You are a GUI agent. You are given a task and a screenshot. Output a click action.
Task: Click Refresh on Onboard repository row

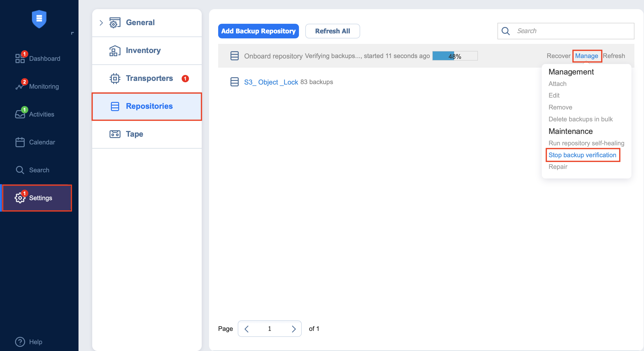tap(614, 56)
